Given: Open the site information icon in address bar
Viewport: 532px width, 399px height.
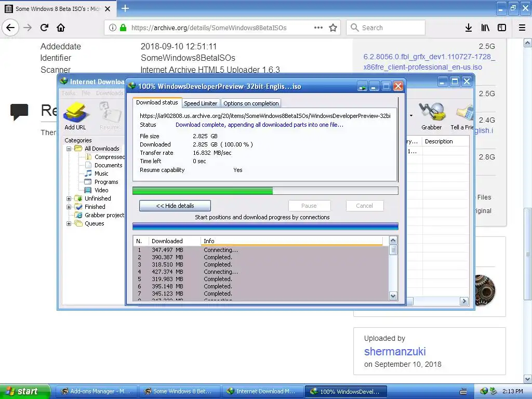Looking at the screenshot, I should [x=113, y=28].
